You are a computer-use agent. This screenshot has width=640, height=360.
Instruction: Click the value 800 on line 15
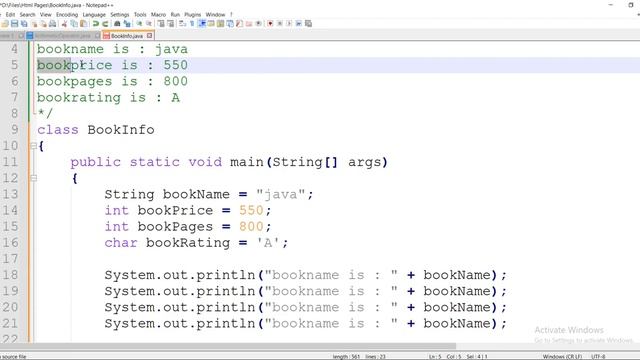(x=251, y=227)
